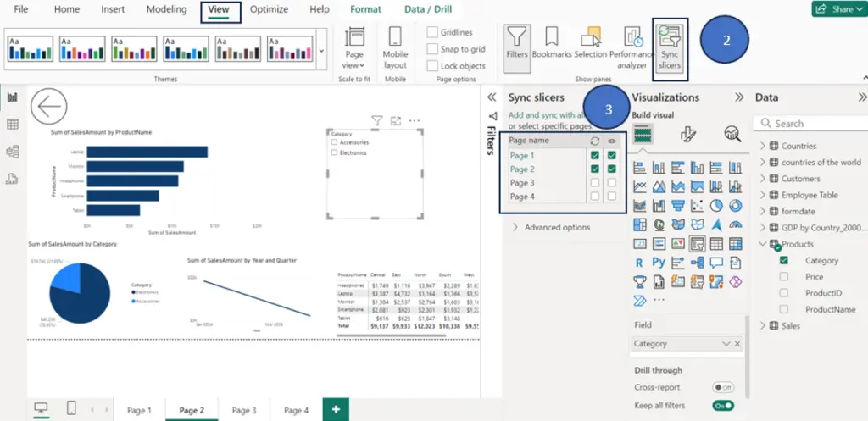Select the Format visual brush icon
868x421 pixels.
click(x=687, y=133)
